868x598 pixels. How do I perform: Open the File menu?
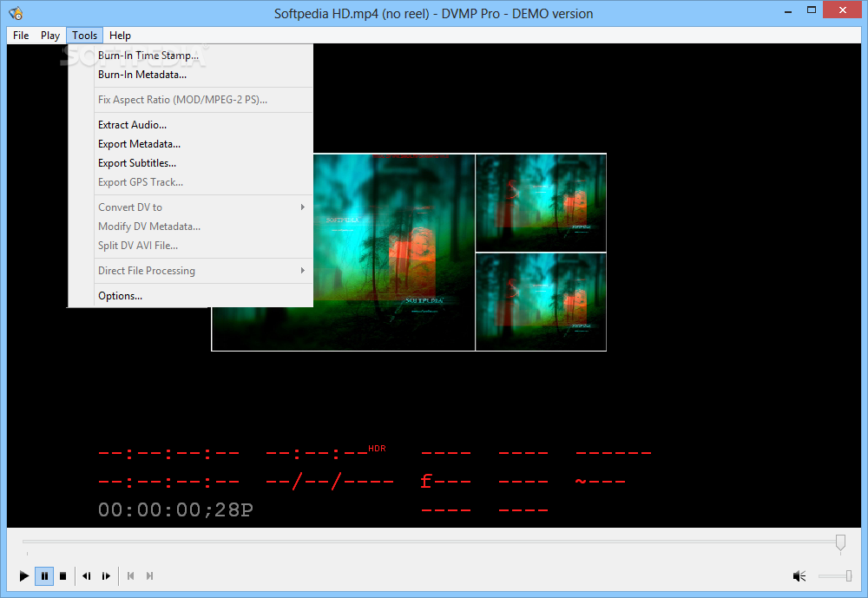click(21, 36)
